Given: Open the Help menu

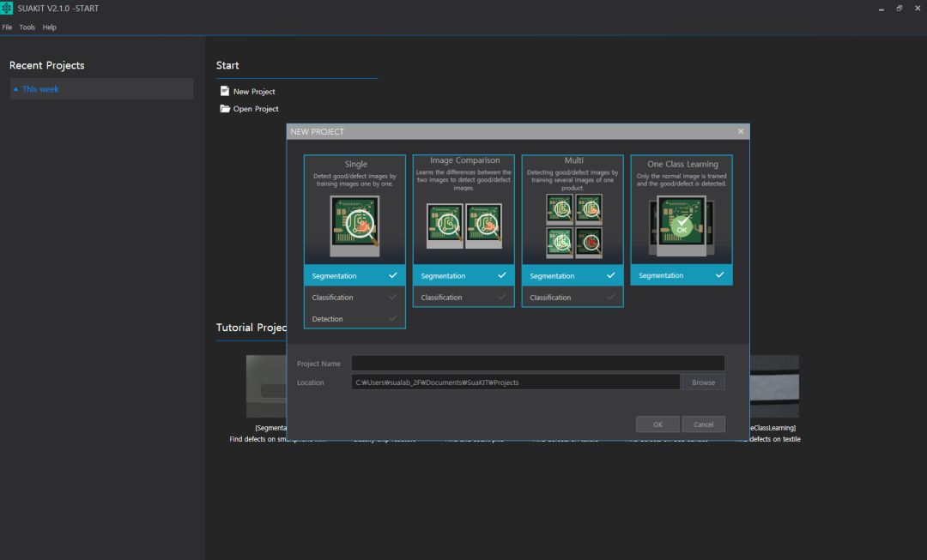Looking at the screenshot, I should click(50, 27).
